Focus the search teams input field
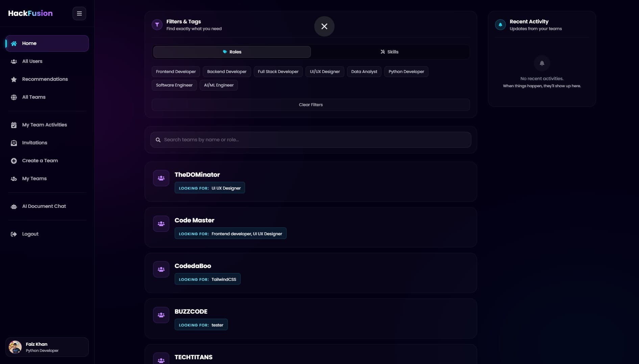Image resolution: width=639 pixels, height=364 pixels. [x=311, y=140]
